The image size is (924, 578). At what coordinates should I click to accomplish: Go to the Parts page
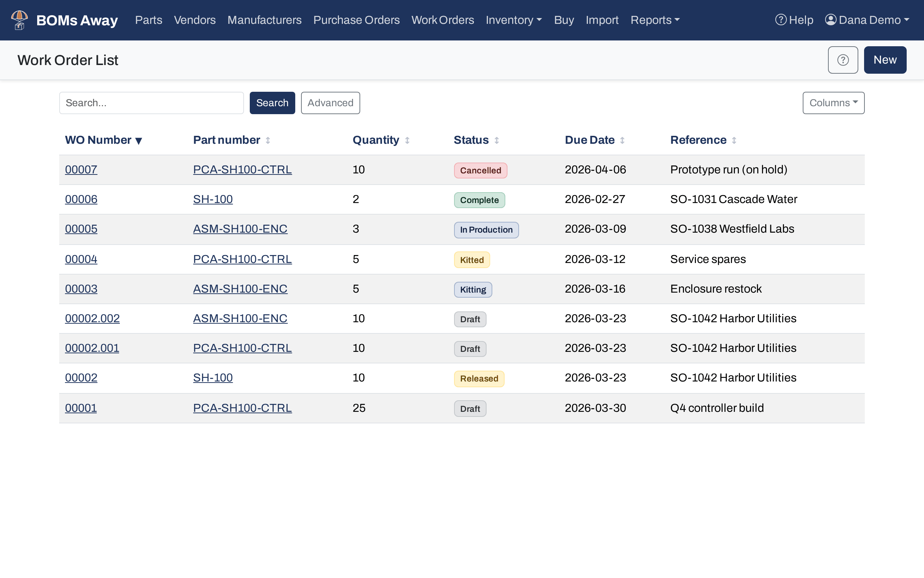(149, 20)
